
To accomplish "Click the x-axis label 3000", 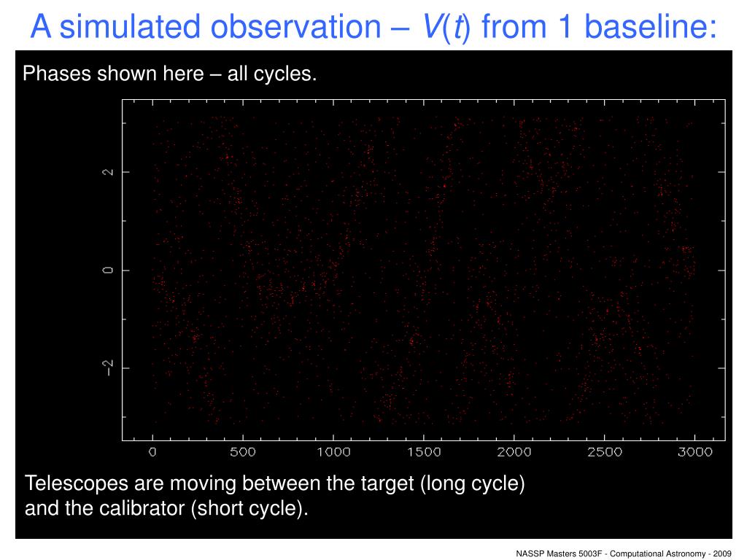I will (x=695, y=452).
